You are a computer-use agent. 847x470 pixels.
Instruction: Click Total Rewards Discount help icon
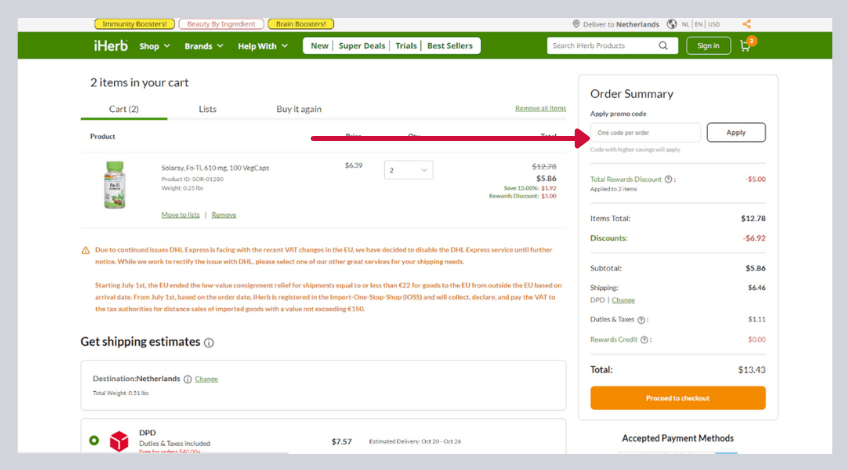671,179
